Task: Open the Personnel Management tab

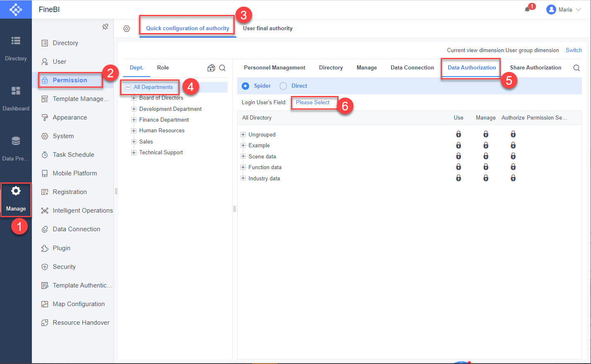Action: [275, 68]
